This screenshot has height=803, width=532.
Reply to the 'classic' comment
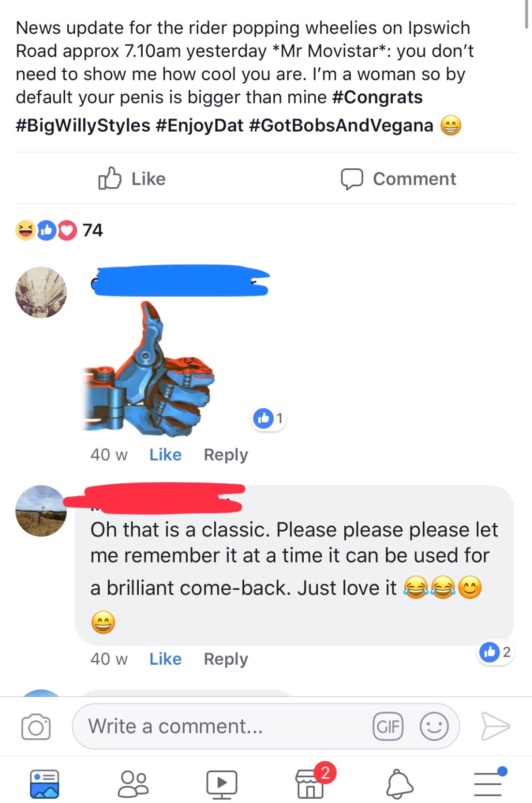point(225,659)
